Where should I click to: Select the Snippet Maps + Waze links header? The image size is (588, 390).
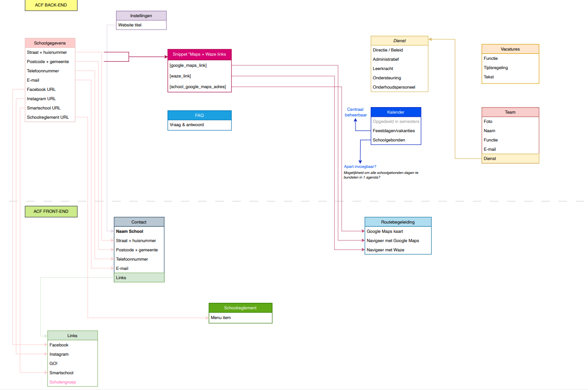[x=199, y=54]
